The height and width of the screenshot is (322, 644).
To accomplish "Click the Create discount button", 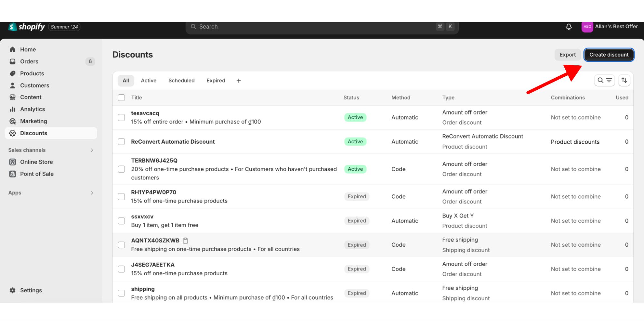I will coord(609,55).
